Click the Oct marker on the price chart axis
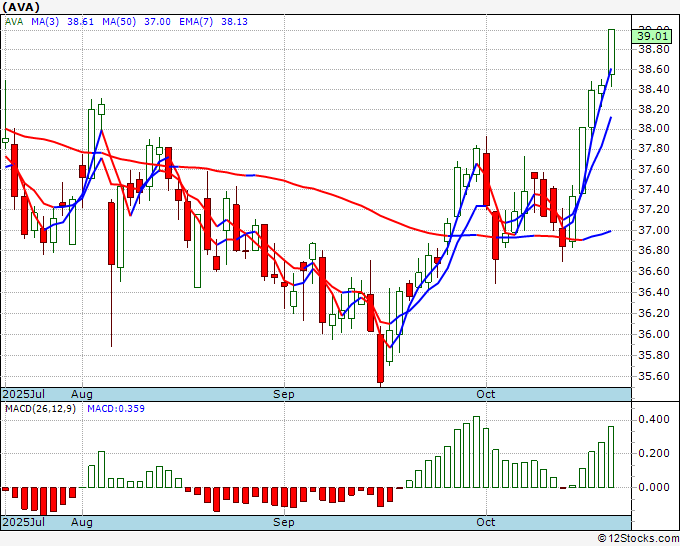680x546 pixels. pos(486,394)
